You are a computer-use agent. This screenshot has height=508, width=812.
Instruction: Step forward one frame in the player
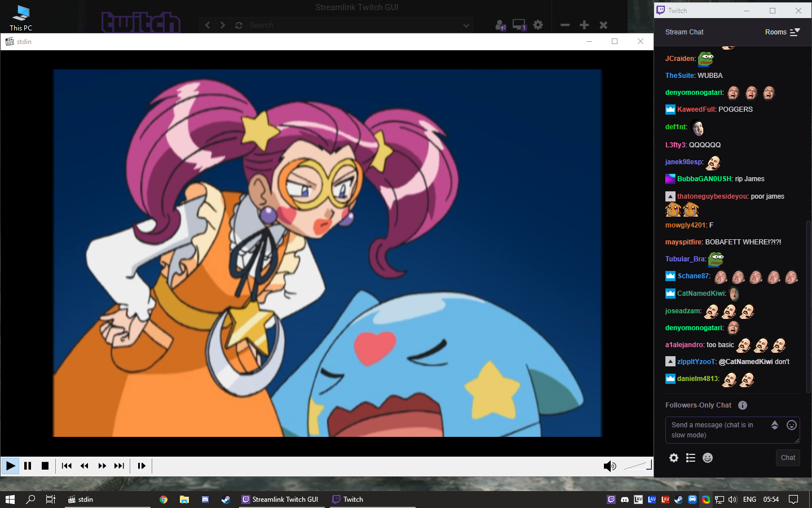pos(142,466)
